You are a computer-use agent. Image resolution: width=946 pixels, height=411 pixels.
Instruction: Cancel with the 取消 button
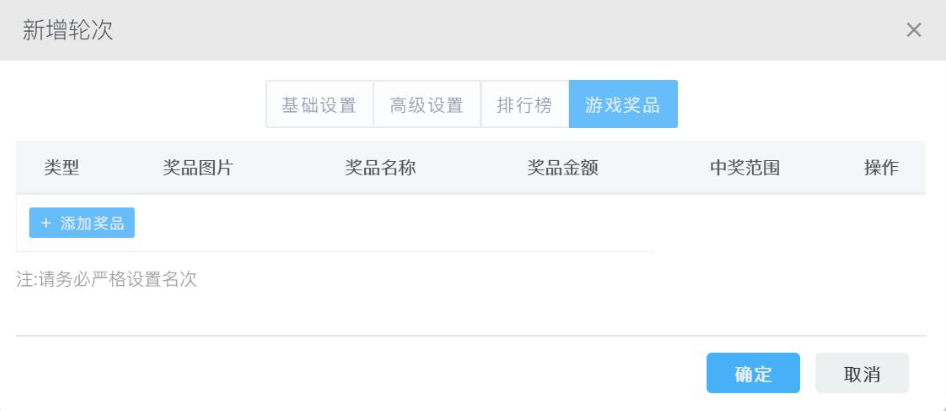point(862,373)
